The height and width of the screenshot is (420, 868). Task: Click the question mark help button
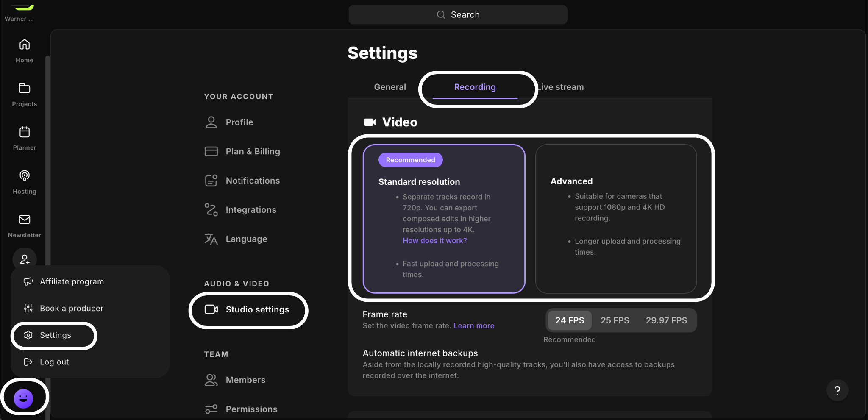pos(837,390)
